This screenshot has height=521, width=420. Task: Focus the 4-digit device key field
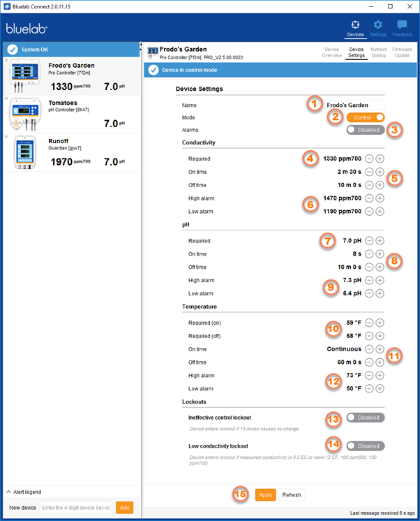pyautogui.click(x=76, y=508)
